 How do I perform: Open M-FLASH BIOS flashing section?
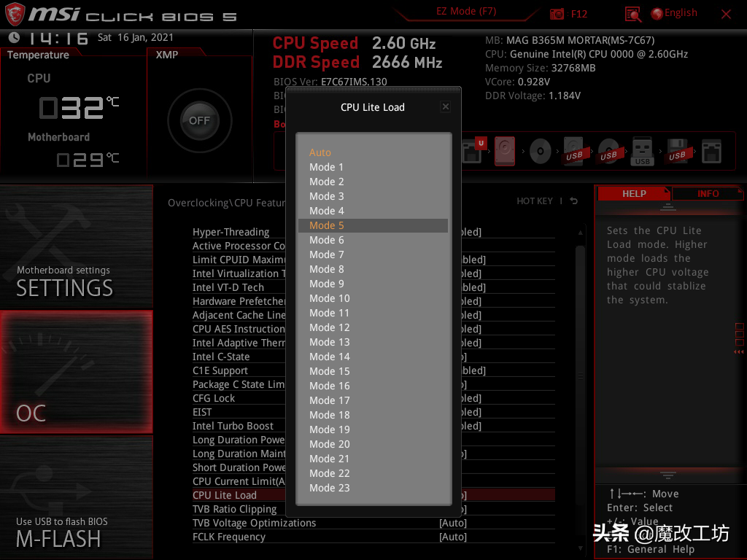[76, 497]
